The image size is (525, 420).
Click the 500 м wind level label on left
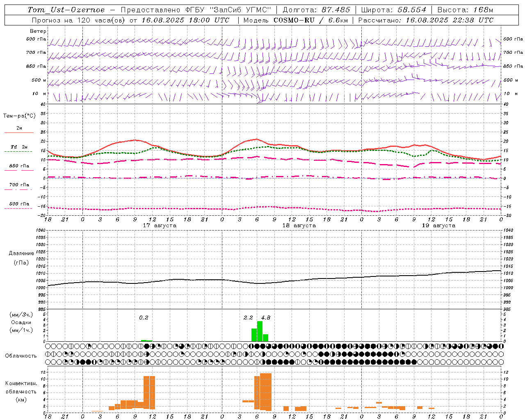[x=39, y=80]
